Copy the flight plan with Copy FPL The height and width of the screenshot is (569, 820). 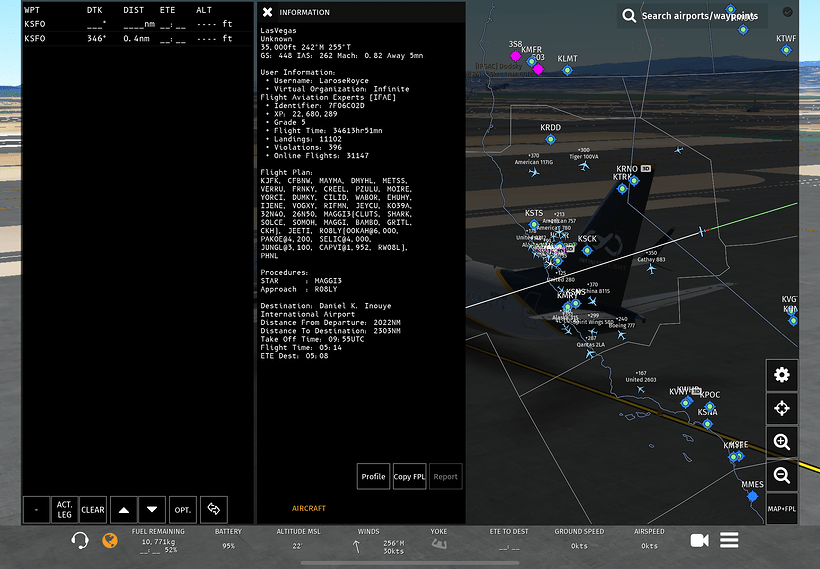coord(409,476)
